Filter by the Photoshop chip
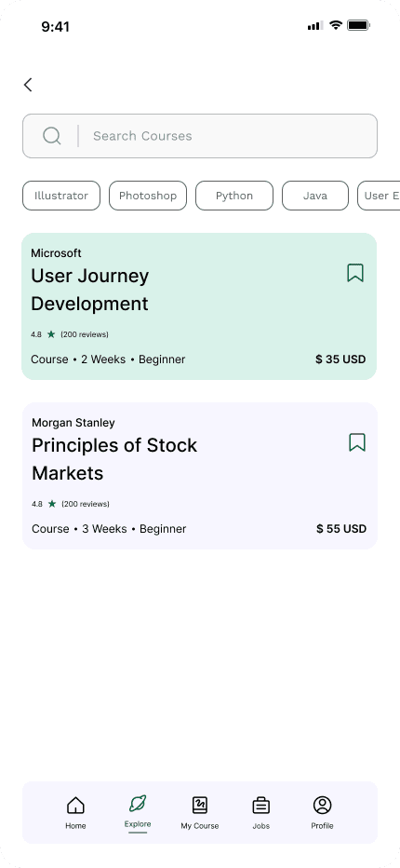400x868 pixels. pyautogui.click(x=148, y=196)
